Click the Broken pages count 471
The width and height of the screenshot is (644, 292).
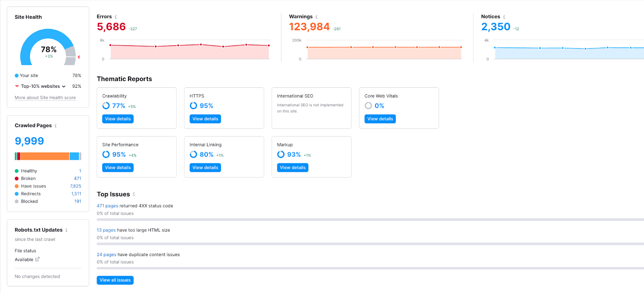coord(77,178)
